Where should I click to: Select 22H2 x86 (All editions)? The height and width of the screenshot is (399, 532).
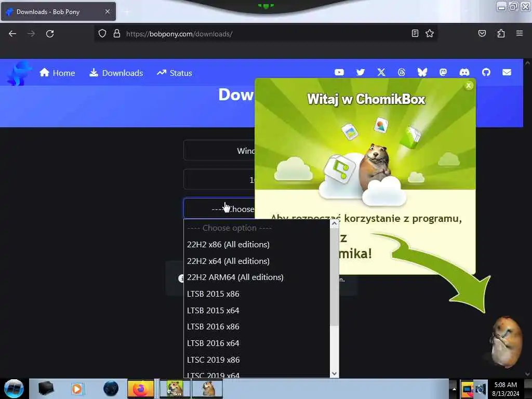pyautogui.click(x=257, y=245)
